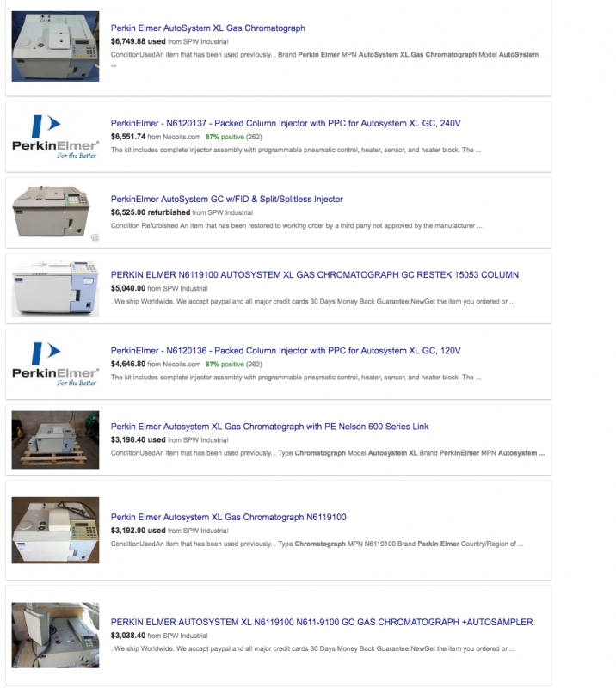Image resolution: width=616 pixels, height=688 pixels.
Task: Open Autosystem XL with PE Nelson 600 Series Link
Action: click(269, 427)
